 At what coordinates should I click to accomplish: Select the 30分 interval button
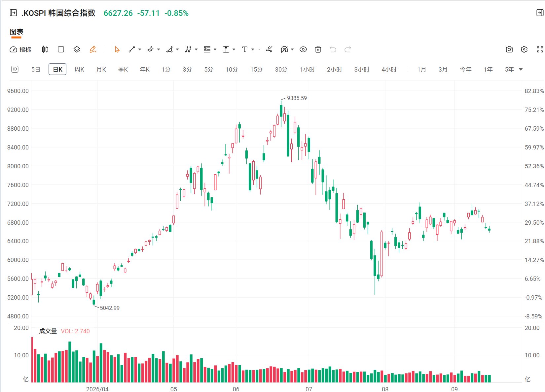coord(281,69)
